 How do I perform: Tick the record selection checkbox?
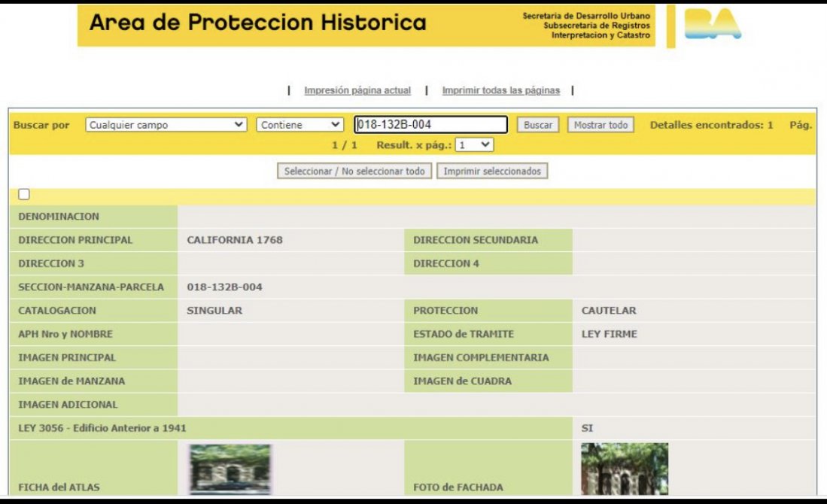tap(24, 195)
